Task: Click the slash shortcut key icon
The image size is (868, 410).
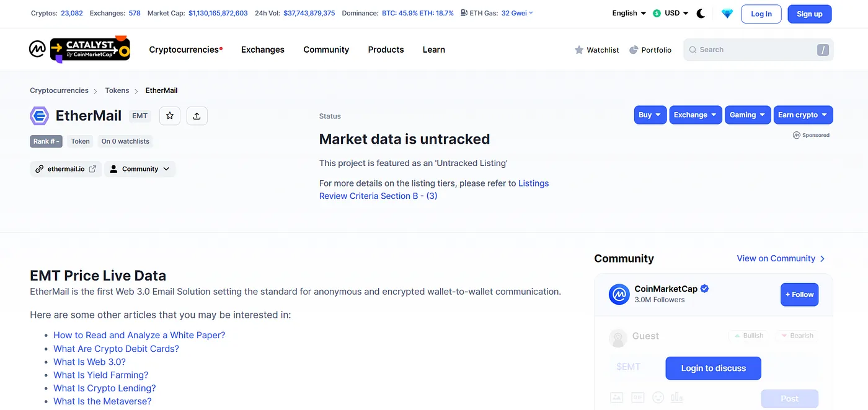Action: coord(823,50)
